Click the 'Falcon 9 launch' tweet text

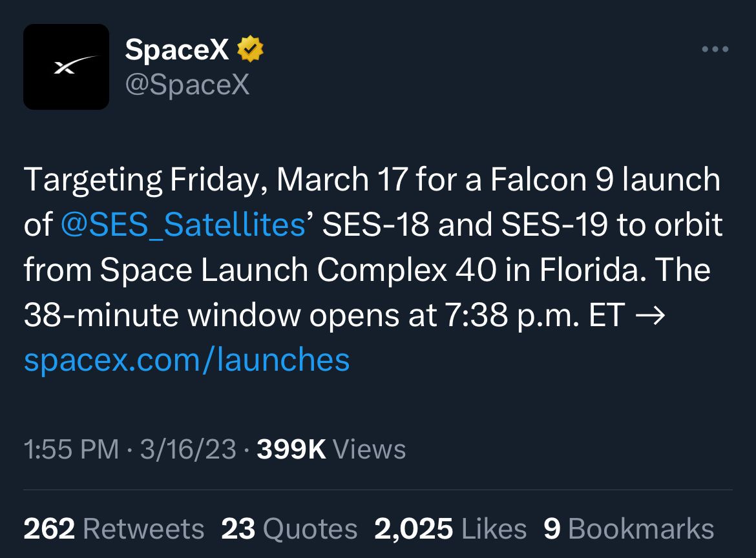pos(605,180)
